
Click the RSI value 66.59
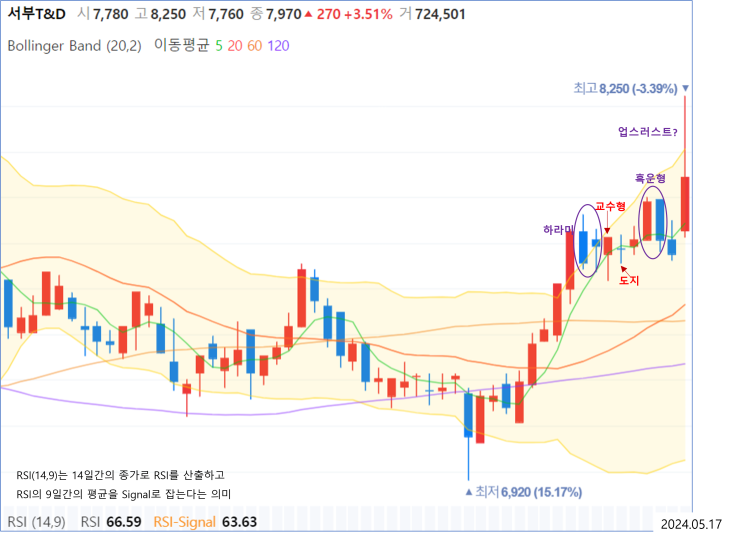click(124, 522)
